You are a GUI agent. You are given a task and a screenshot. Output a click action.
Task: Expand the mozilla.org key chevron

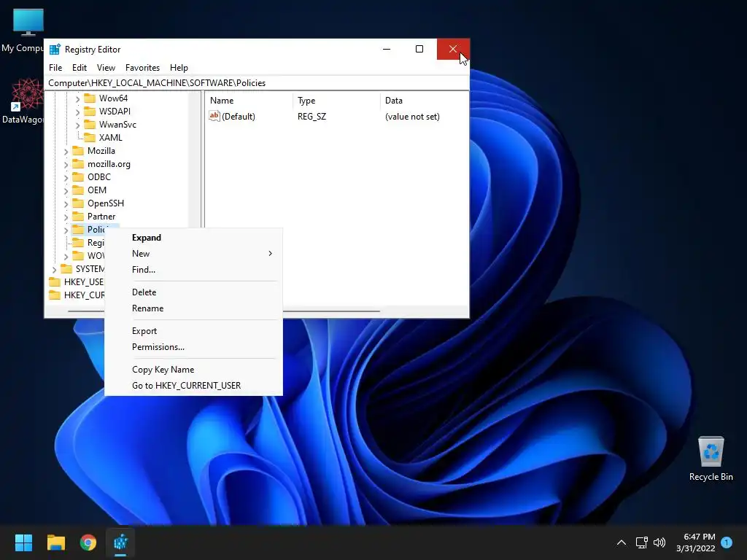coord(66,165)
